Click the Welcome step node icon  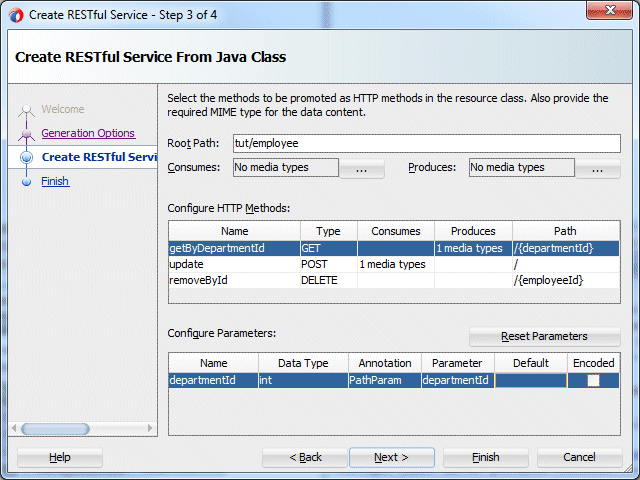(27, 109)
